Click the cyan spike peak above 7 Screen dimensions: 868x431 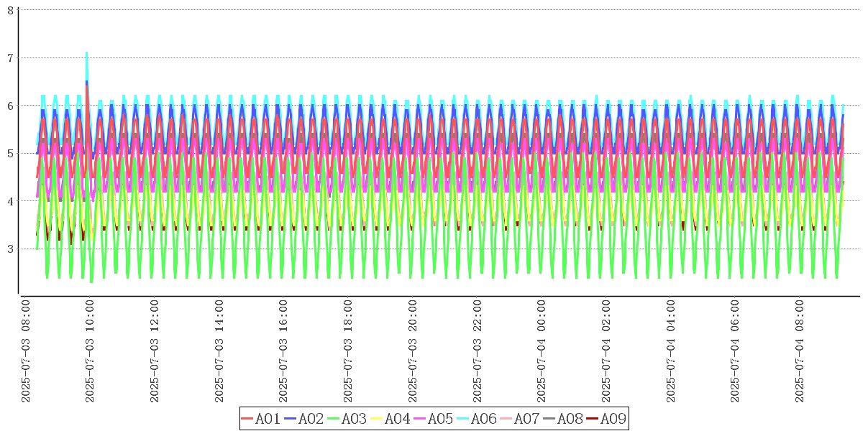86,53
